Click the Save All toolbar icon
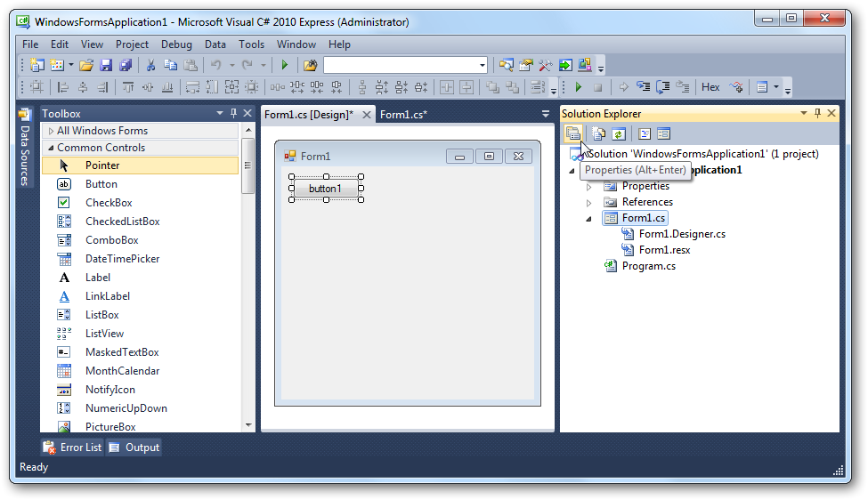Screen dimensions: 868x500 coord(126,65)
